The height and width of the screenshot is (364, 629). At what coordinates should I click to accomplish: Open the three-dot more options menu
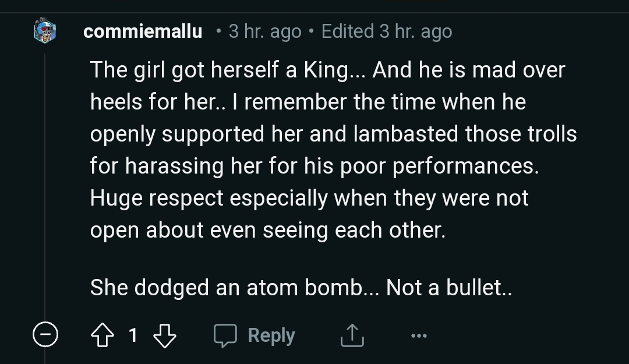(418, 336)
